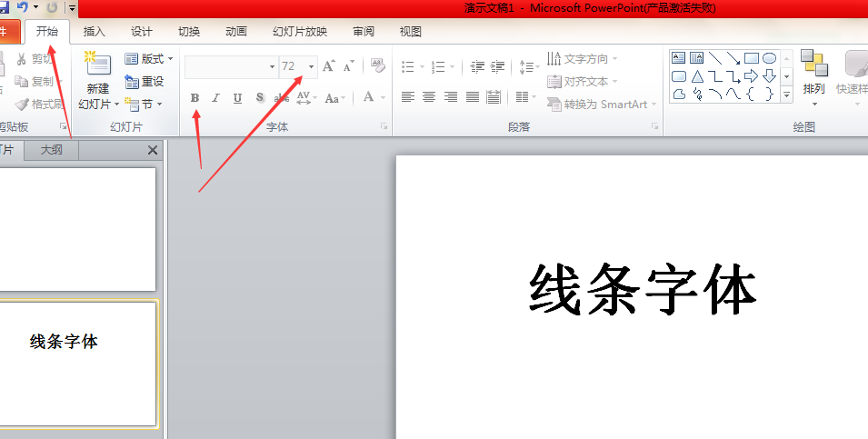Select the down block arrow shape
Screen dimensions: 868x439
coord(770,76)
